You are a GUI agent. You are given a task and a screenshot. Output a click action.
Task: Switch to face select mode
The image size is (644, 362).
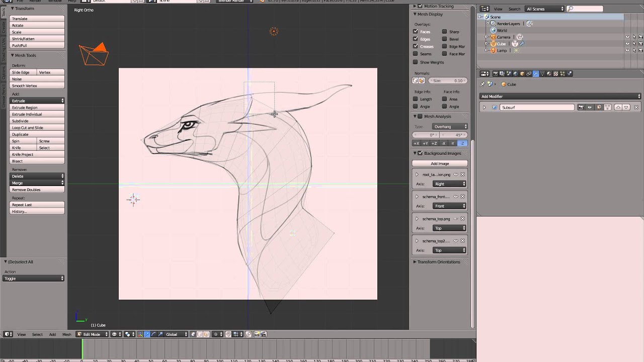click(206, 334)
